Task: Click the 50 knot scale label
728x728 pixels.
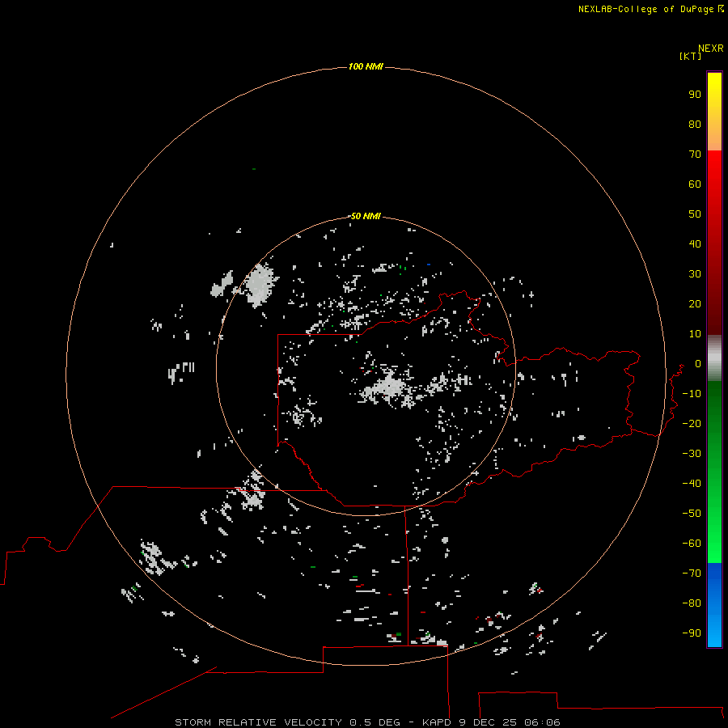Action: pos(695,214)
